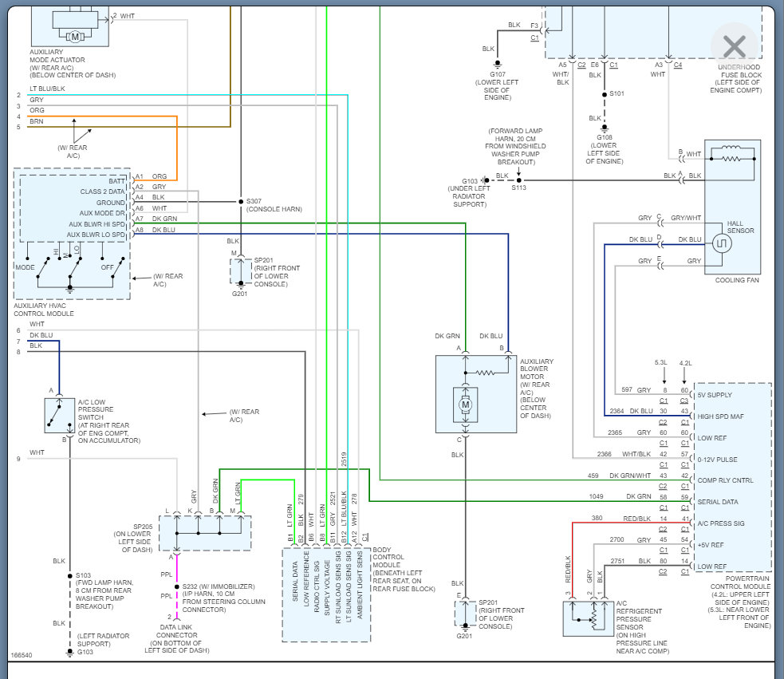Click the "+5V REF" pin label
The width and height of the screenshot is (784, 679).
coord(711,545)
